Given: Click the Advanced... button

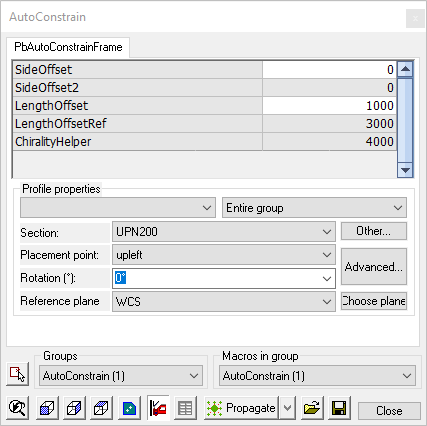Looking at the screenshot, I should pyautogui.click(x=374, y=267).
